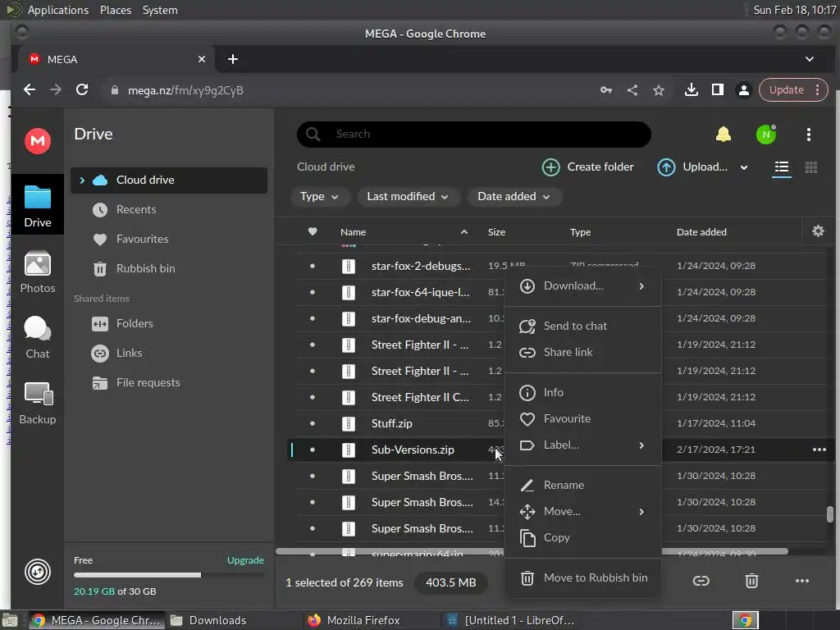Image resolution: width=840 pixels, height=630 pixels.
Task: Choose Move to Rubbish bin
Action: [x=582, y=577]
